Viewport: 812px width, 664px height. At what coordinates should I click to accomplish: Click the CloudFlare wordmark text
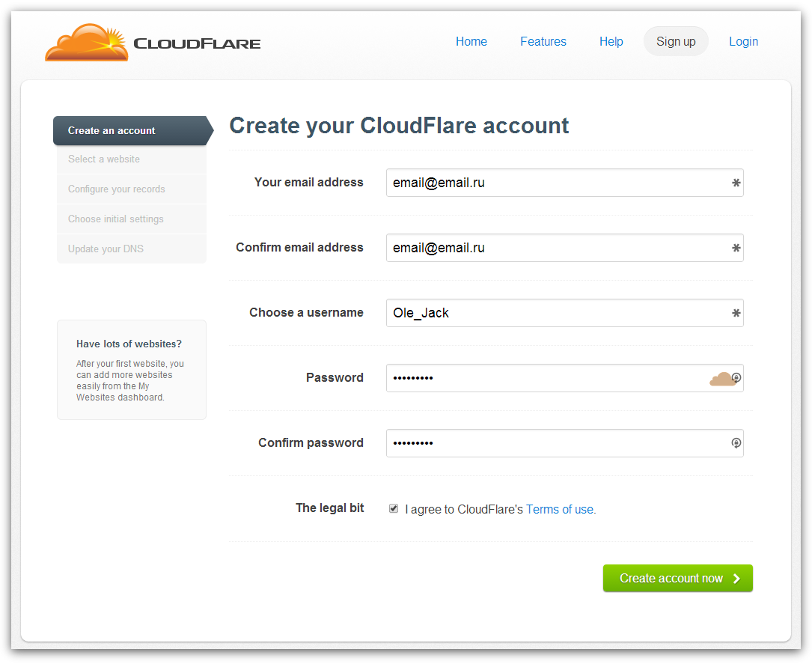(197, 43)
